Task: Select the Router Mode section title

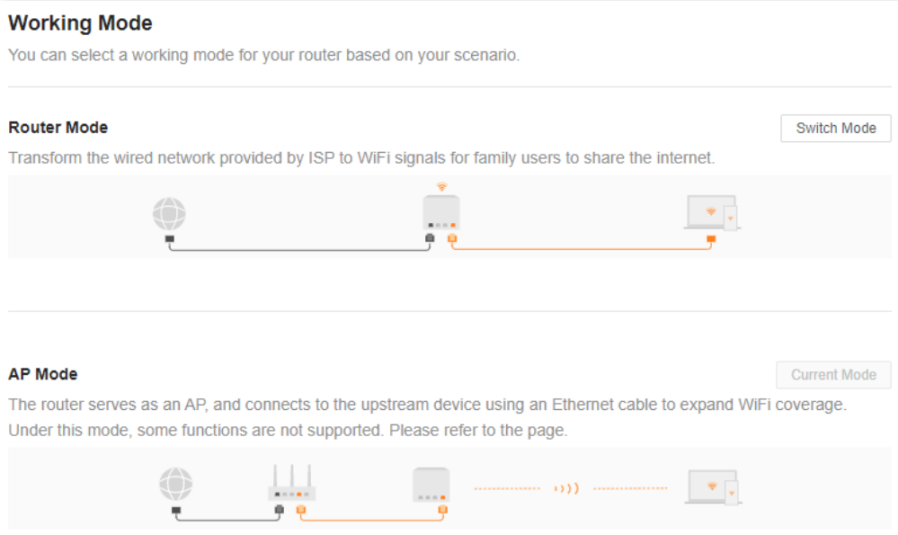Action: 58,128
